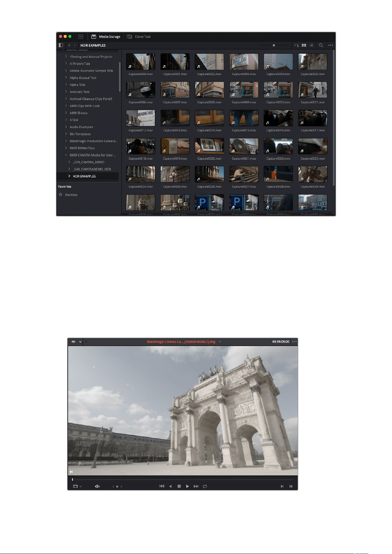Select Capture0000.mov thumbnail

coord(140,62)
